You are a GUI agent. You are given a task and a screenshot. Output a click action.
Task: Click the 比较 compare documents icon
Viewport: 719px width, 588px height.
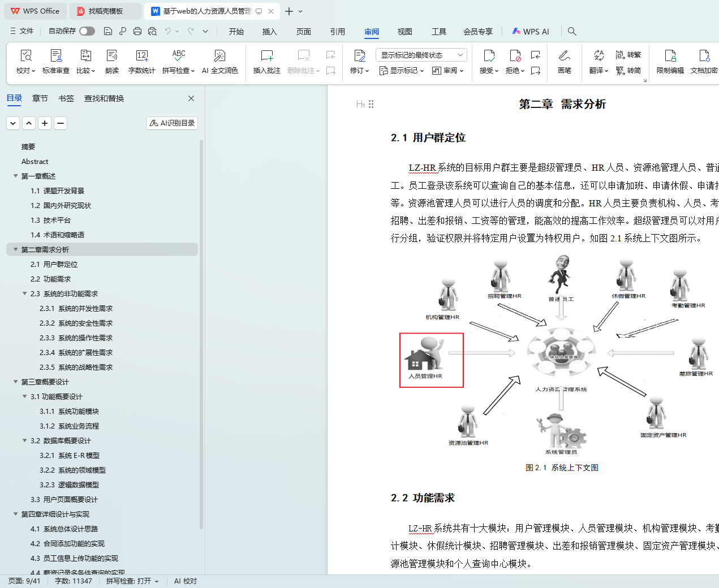pos(85,55)
